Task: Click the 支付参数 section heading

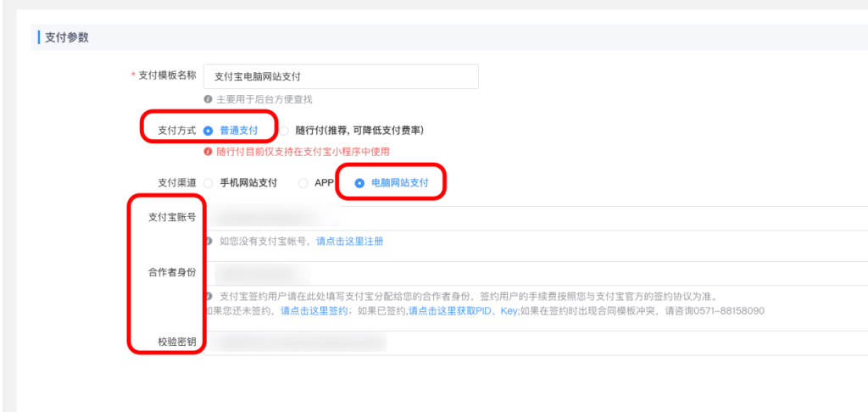Action: coord(66,37)
